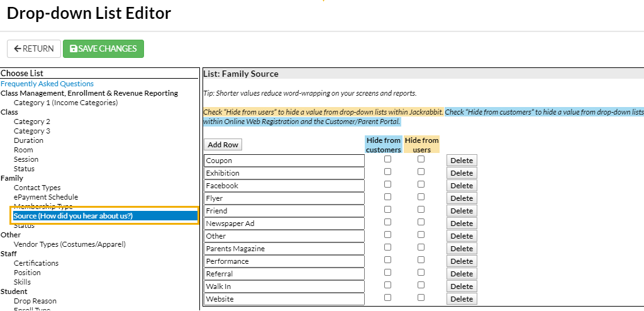This screenshot has width=644, height=311.
Task: Delete the Performance row
Action: pyautogui.click(x=462, y=261)
